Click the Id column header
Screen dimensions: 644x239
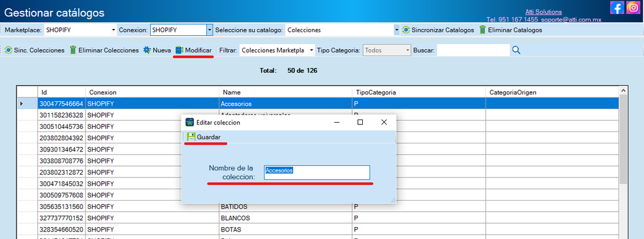(x=62, y=92)
